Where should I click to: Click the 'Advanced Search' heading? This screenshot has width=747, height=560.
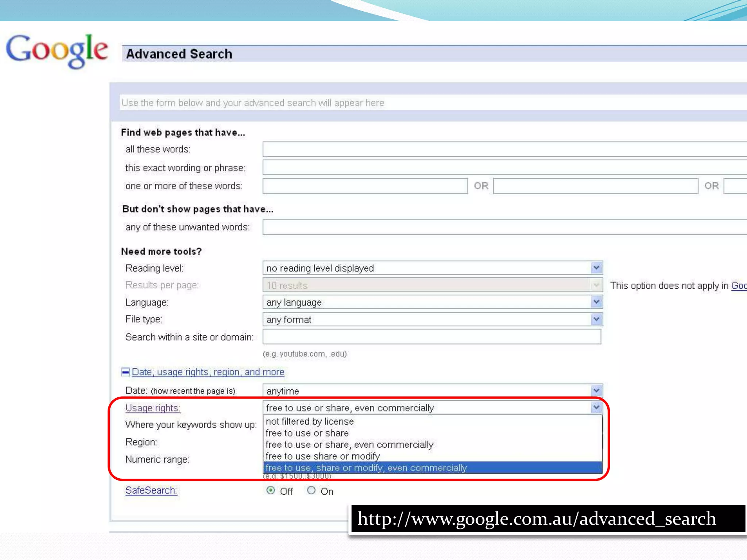click(179, 54)
